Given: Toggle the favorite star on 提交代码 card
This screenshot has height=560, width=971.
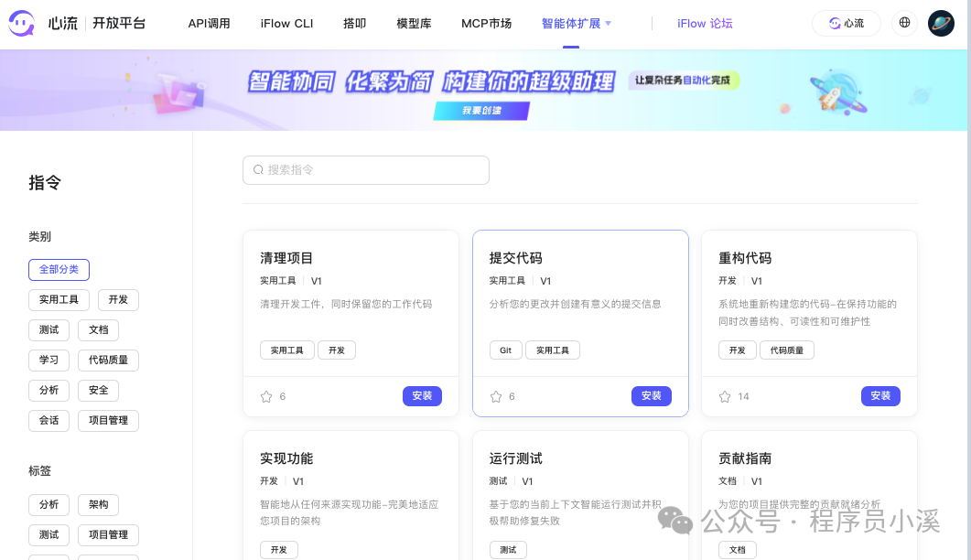Looking at the screenshot, I should click(495, 396).
